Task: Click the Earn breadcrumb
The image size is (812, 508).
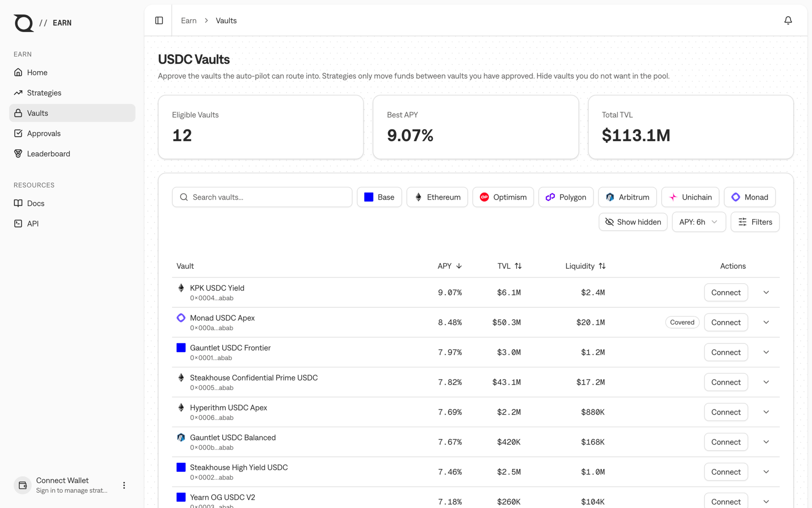Action: (x=189, y=21)
